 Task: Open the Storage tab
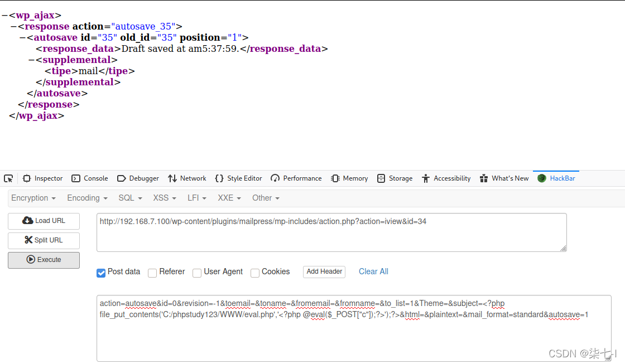395,178
